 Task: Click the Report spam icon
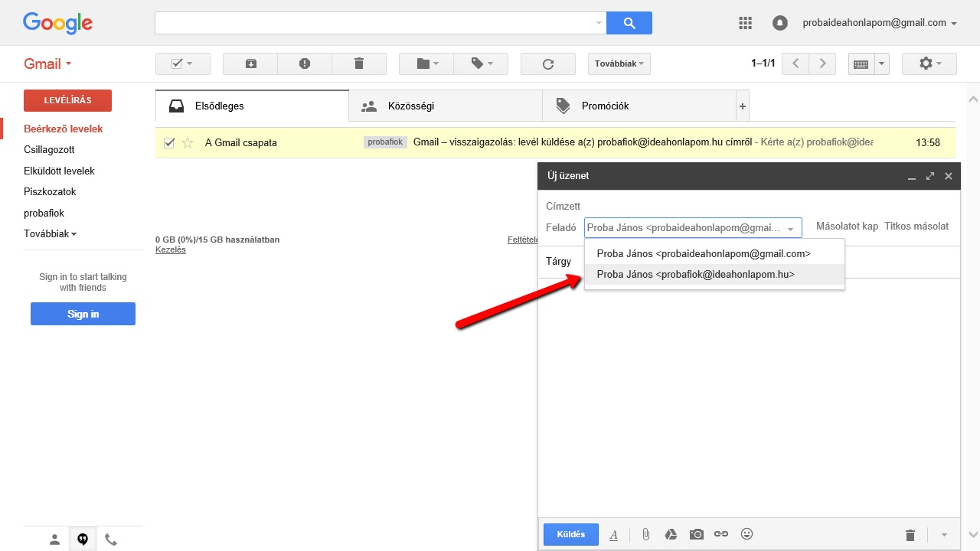click(305, 64)
